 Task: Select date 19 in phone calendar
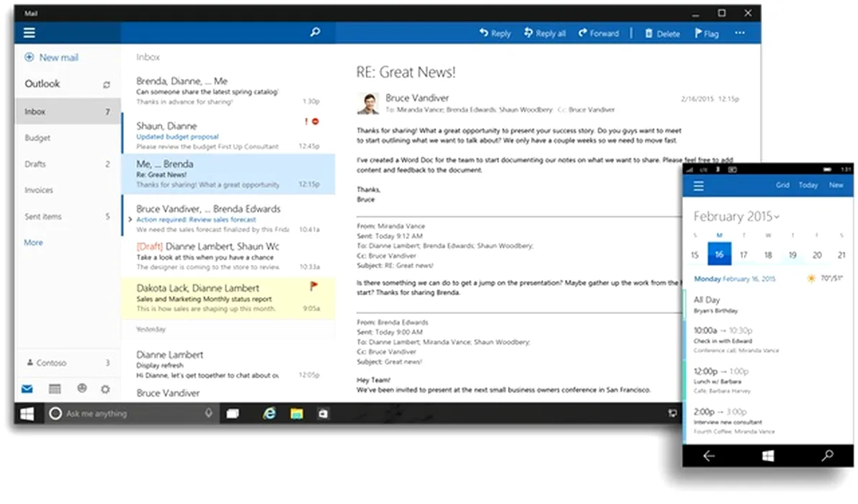pos(792,255)
